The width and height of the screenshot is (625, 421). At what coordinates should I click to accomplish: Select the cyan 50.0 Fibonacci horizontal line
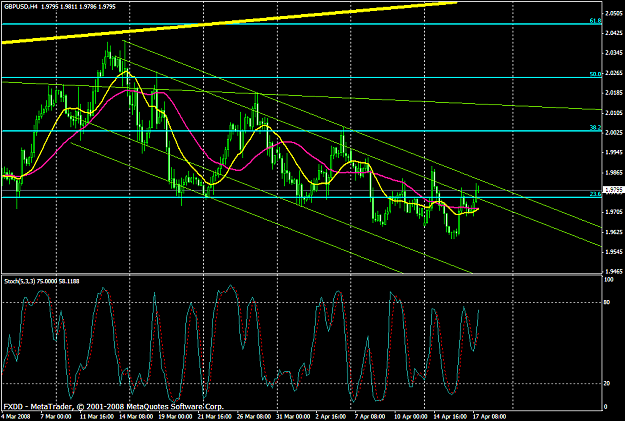click(x=301, y=77)
